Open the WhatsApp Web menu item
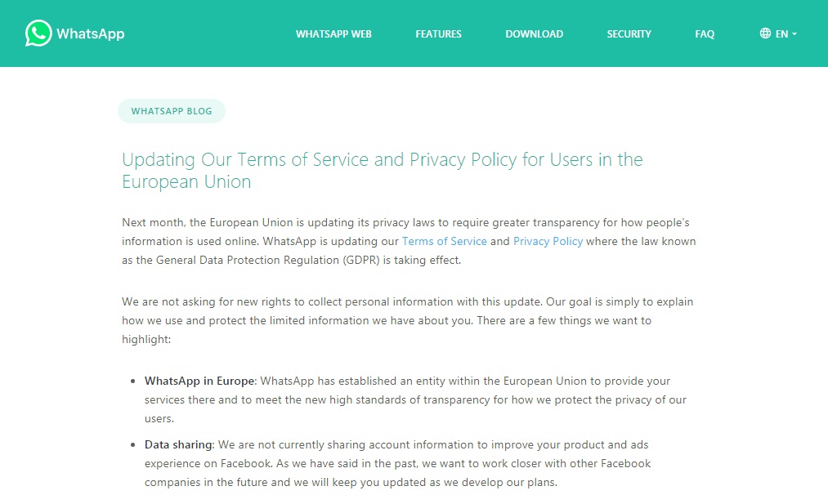 (333, 33)
